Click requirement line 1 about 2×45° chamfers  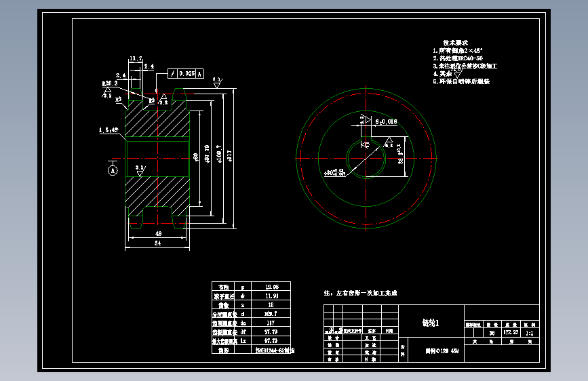point(458,51)
